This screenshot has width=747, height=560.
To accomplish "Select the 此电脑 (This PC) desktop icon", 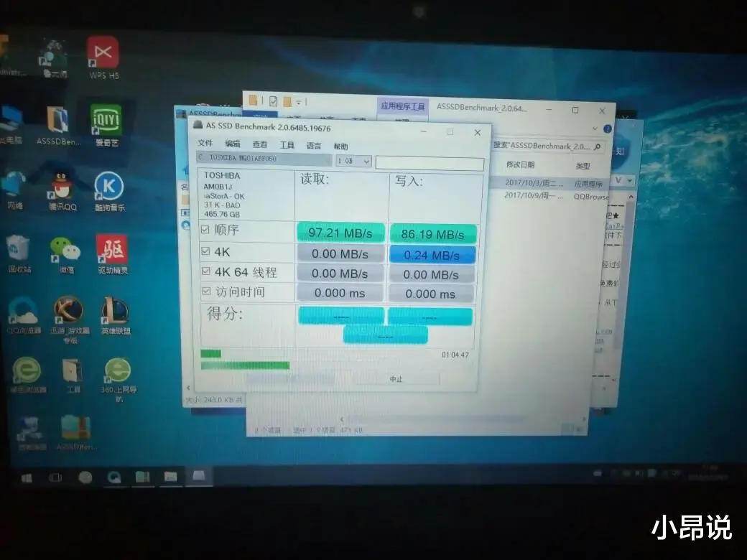I will click(x=11, y=125).
